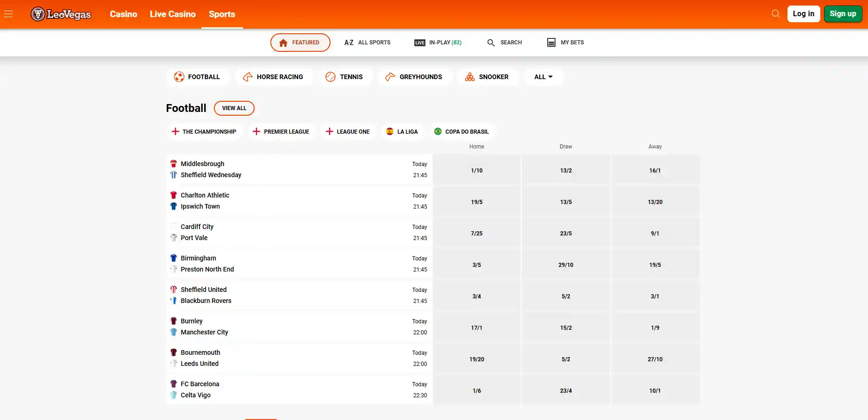Select the HORSE RACING category chip
The image size is (868, 420).
[274, 77]
